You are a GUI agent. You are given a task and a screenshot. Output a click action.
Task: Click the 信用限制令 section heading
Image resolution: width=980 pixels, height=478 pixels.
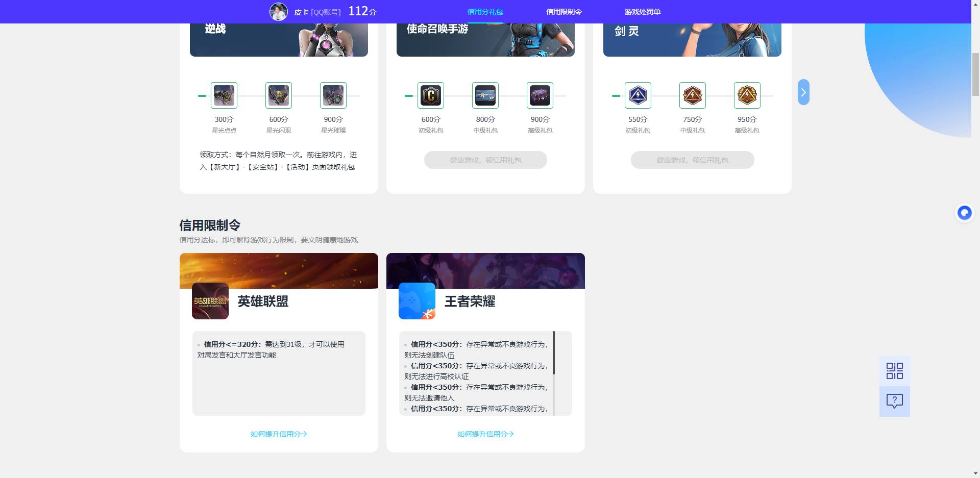point(210,225)
